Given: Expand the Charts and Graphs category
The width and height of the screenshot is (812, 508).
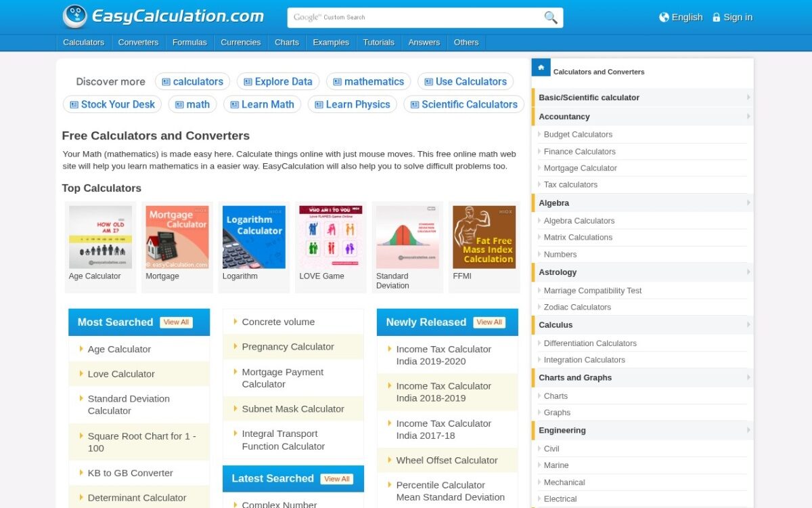Looking at the screenshot, I should coord(642,378).
